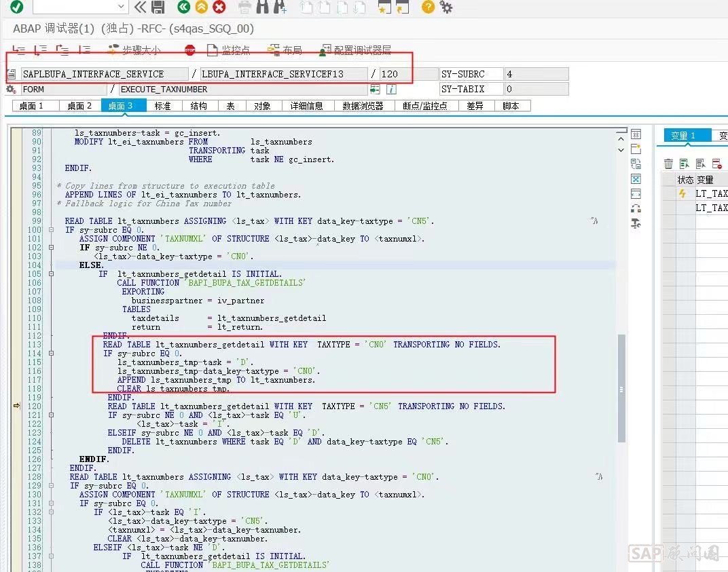Click the close tool icon beside editor
Viewport: 728px width, 572px height.
[636, 134]
